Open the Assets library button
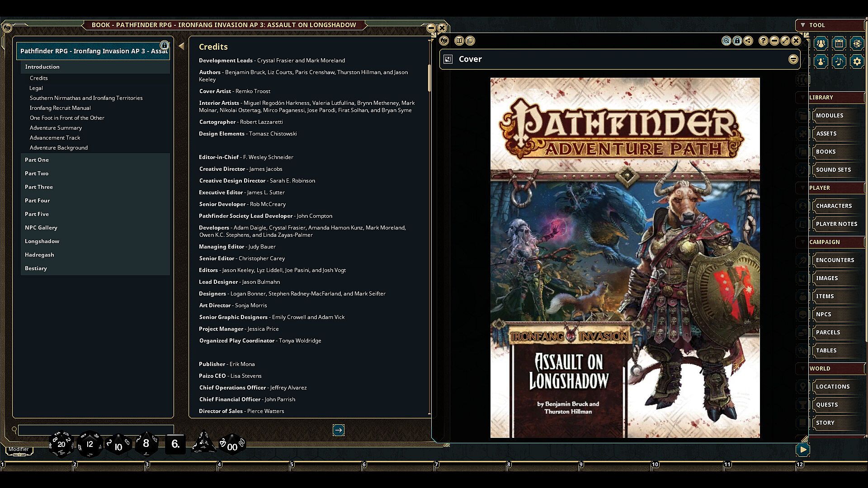868x488 pixels. point(836,134)
